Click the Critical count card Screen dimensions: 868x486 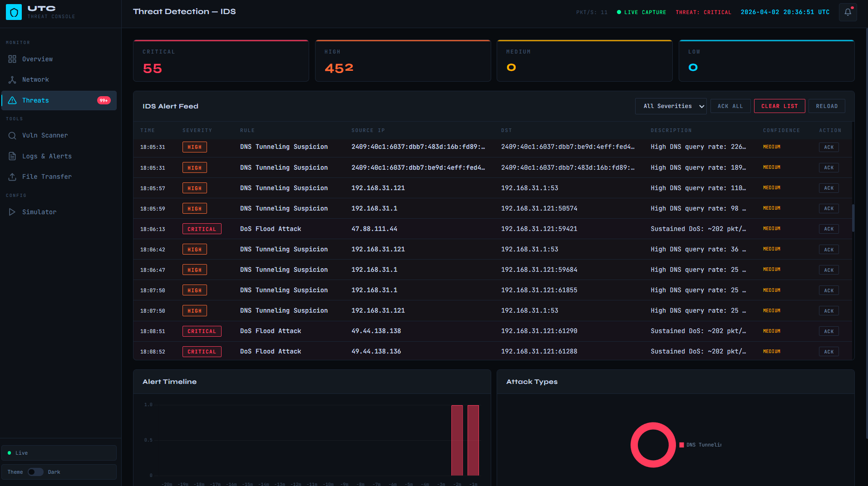(x=221, y=61)
